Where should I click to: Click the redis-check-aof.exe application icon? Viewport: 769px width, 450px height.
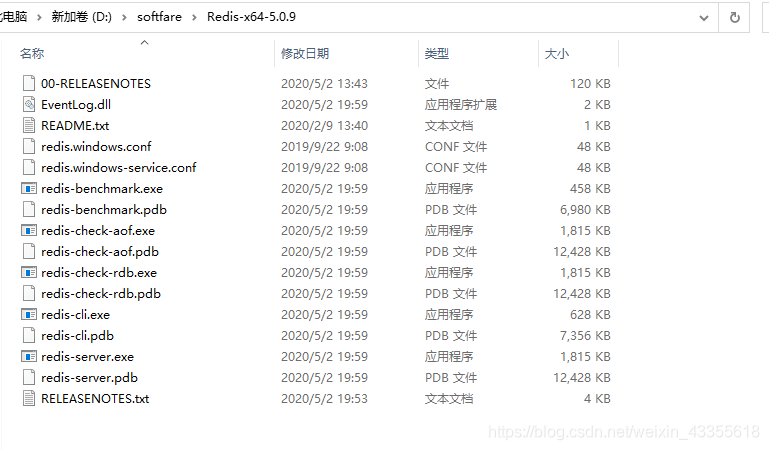[x=29, y=230]
